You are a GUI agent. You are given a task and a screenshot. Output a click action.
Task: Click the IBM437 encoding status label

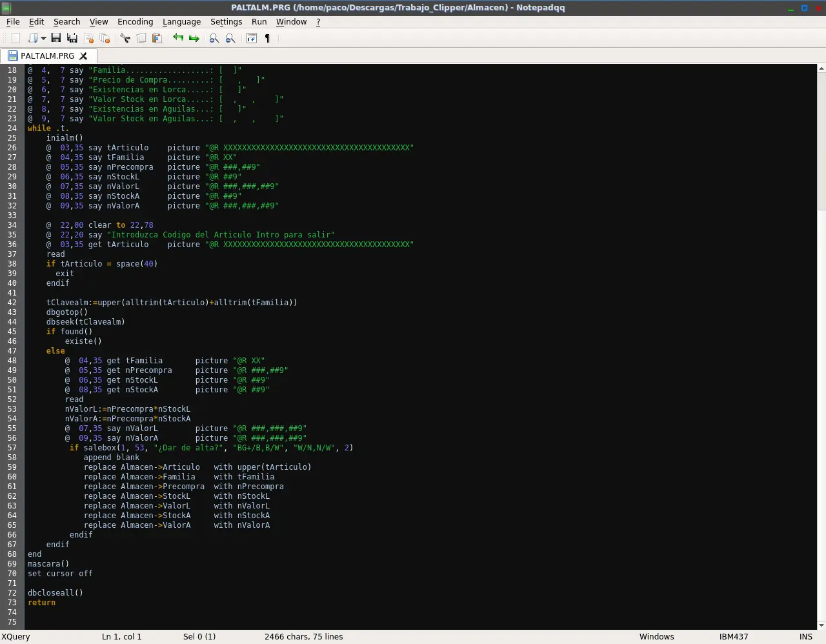pyautogui.click(x=734, y=636)
